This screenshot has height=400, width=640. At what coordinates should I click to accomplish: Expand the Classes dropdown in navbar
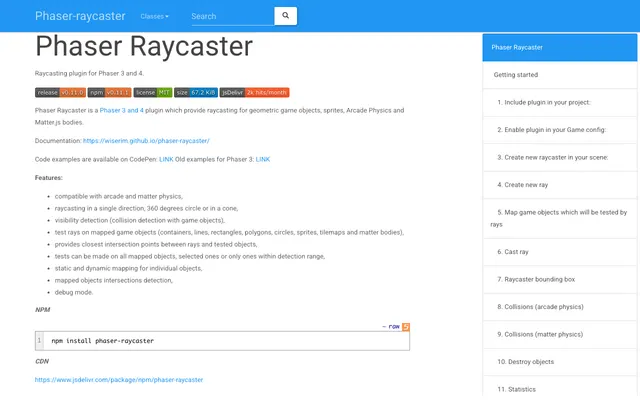coord(154,16)
